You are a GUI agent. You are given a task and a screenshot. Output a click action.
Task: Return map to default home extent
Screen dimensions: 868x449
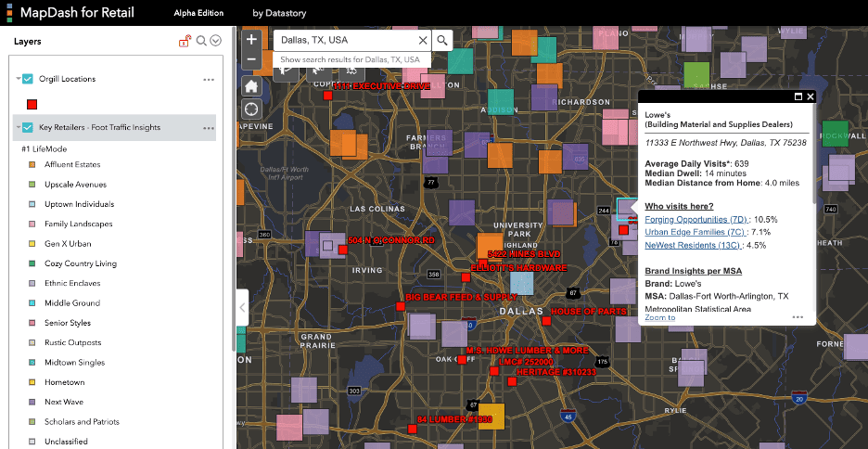251,86
